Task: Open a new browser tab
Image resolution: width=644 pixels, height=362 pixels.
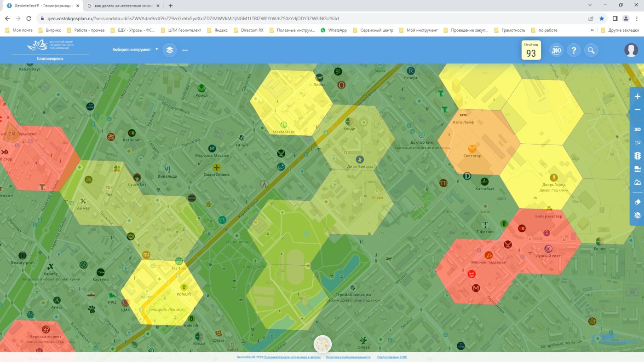Action: 171,6
